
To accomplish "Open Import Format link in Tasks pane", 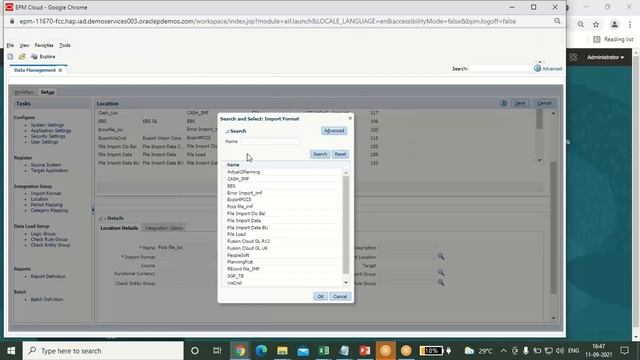I will (x=46, y=193).
